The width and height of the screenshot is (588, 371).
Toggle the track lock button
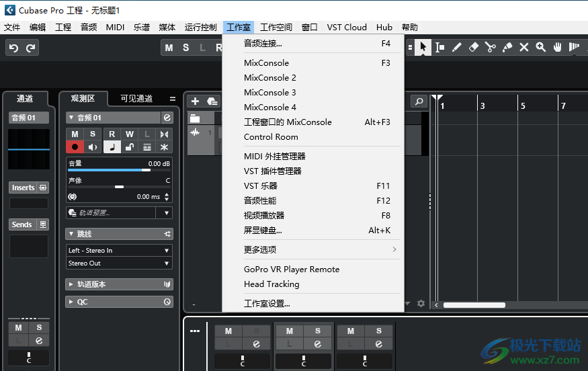click(x=130, y=147)
